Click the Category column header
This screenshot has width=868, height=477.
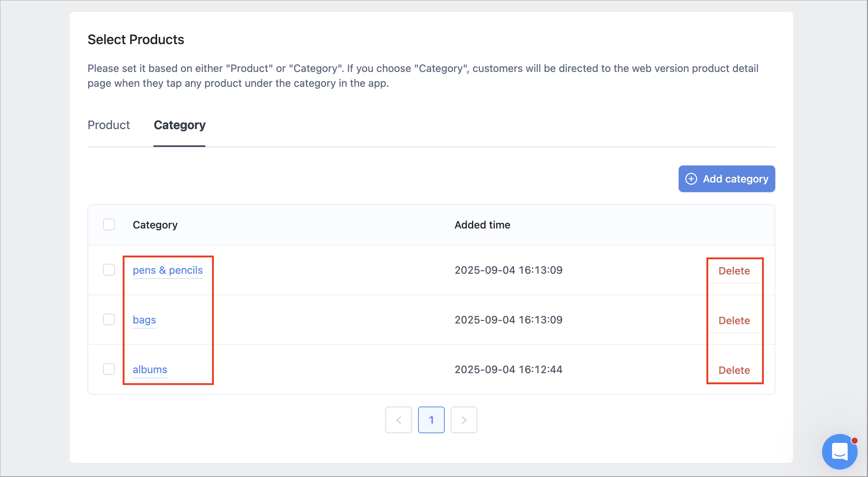pos(155,225)
